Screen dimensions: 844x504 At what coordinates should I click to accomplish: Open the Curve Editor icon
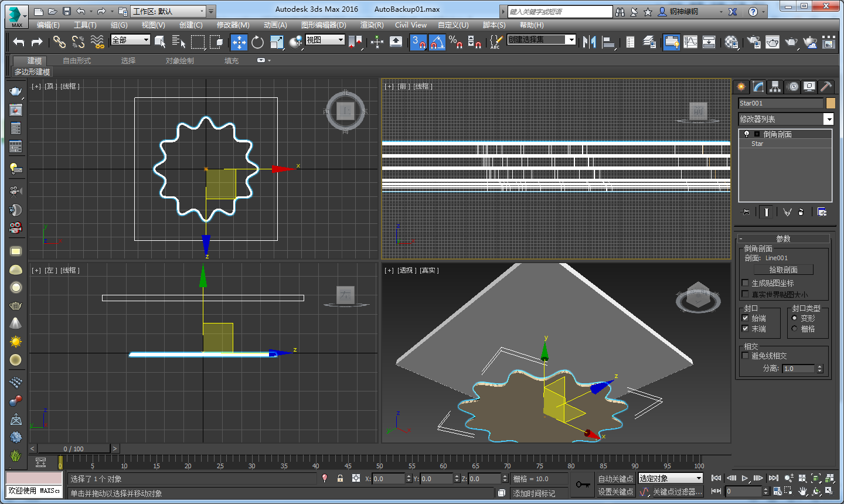point(690,42)
